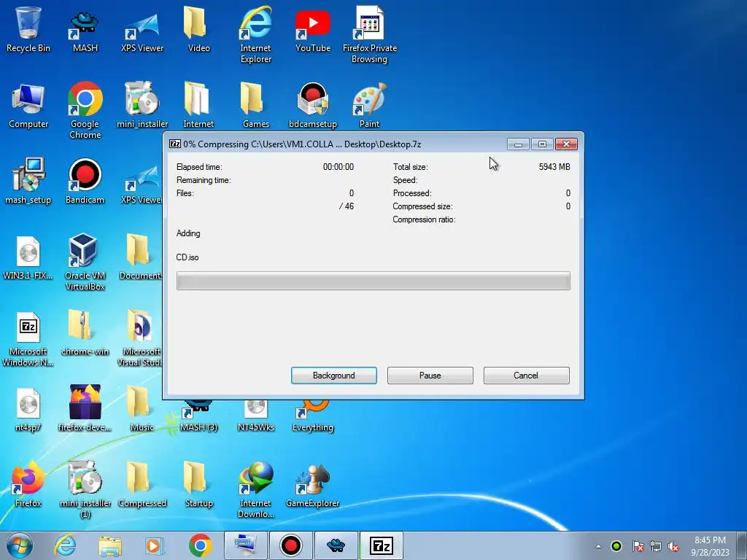
Task: Select the nt4sp7 disc image icon
Action: pyautogui.click(x=28, y=410)
